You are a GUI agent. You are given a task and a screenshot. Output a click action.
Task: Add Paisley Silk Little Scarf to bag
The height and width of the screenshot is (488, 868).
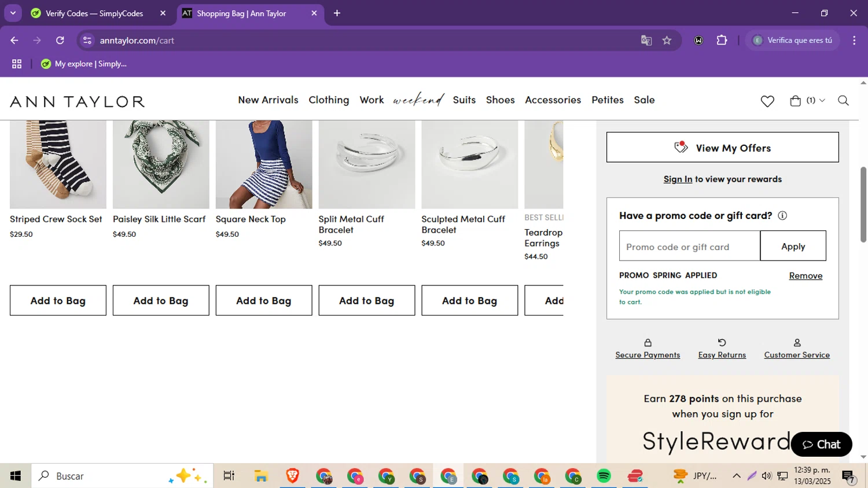pos(161,300)
